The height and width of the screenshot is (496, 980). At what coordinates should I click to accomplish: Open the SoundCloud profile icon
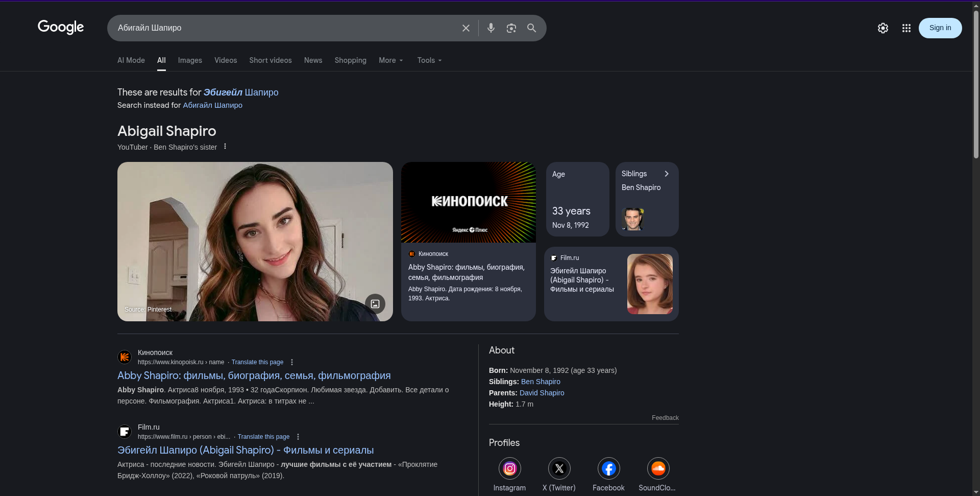coord(658,468)
